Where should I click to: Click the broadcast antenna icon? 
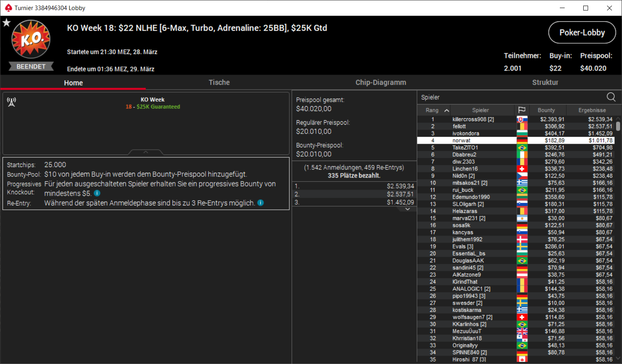click(x=11, y=102)
